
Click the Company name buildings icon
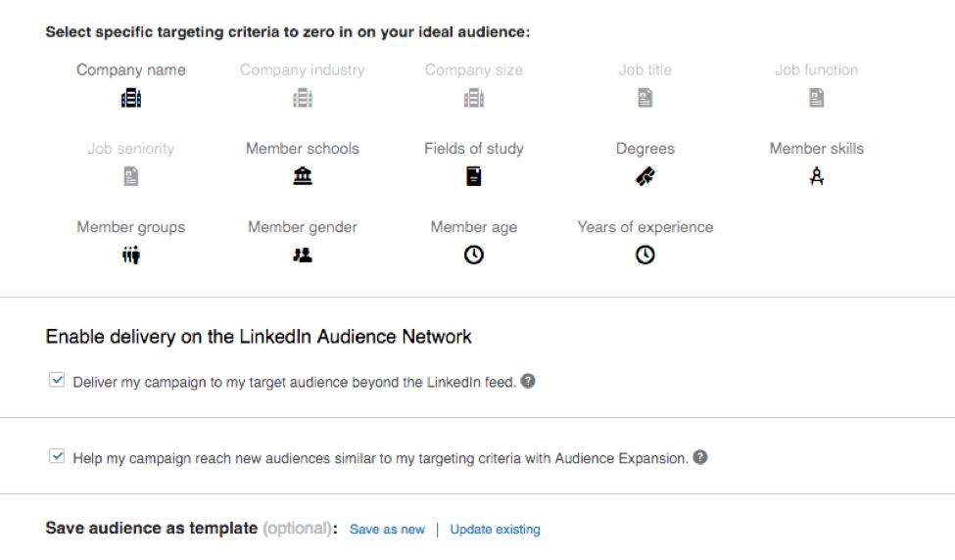coord(131,98)
